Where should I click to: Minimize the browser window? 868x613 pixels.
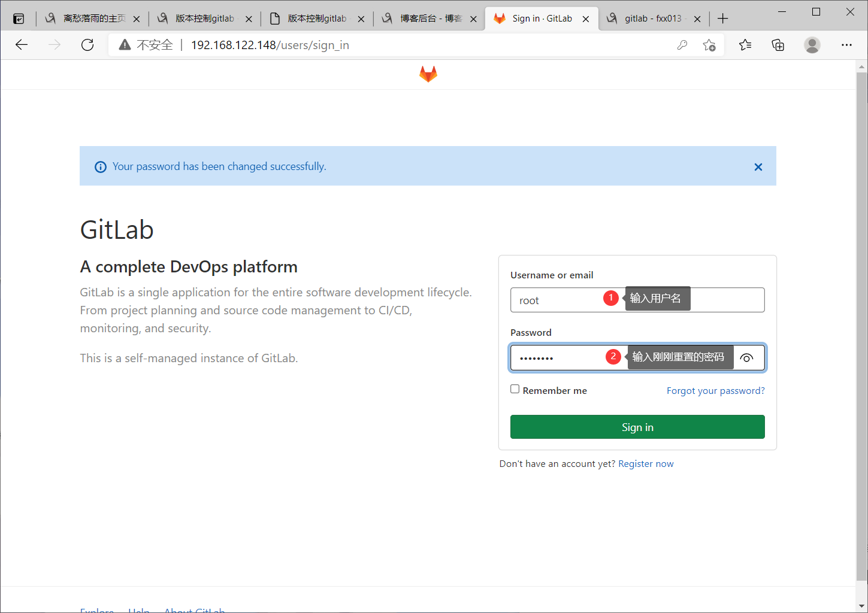782,12
